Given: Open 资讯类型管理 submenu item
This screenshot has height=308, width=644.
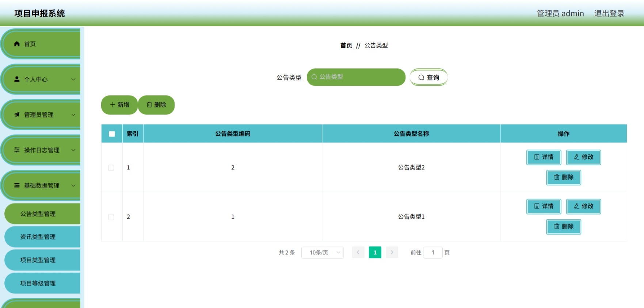Looking at the screenshot, I should coord(42,237).
